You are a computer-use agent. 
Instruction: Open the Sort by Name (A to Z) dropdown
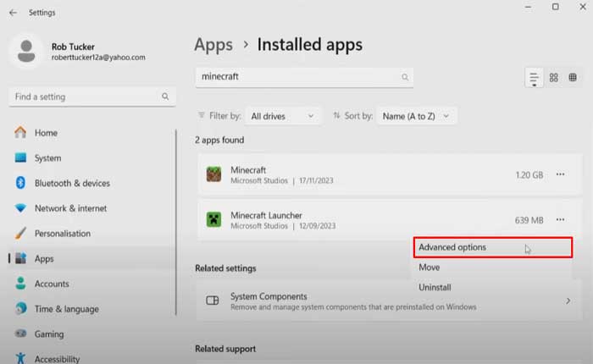tap(415, 115)
